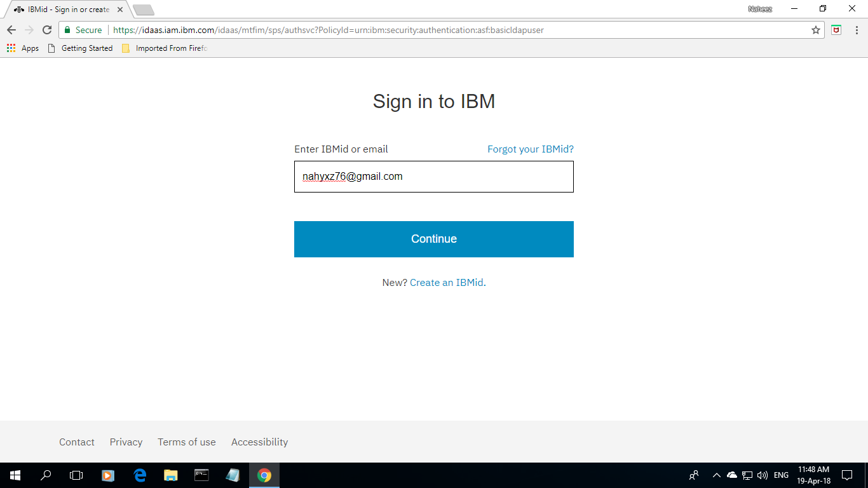This screenshot has height=488, width=868.
Task: Reload the sign-in page
Action: click(x=46, y=30)
